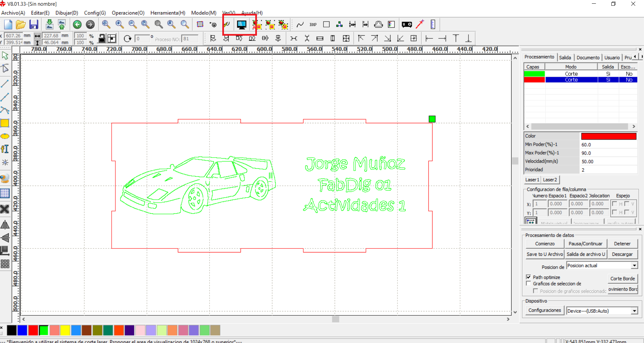The height and width of the screenshot is (343, 644).
Task: Click the Save file icon
Action: [34, 25]
